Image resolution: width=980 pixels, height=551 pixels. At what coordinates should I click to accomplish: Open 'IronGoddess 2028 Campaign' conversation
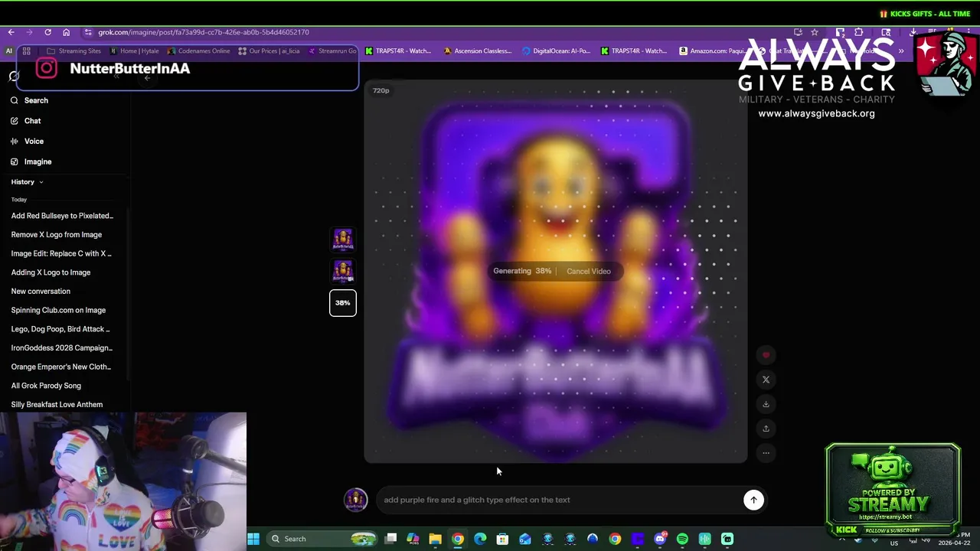pos(61,348)
